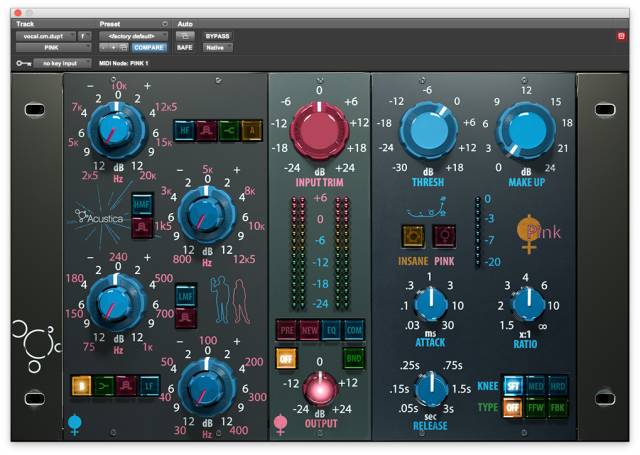Viewport: 640px width, 455px height.
Task: Click the INSANE mode icon button
Action: pos(413,236)
